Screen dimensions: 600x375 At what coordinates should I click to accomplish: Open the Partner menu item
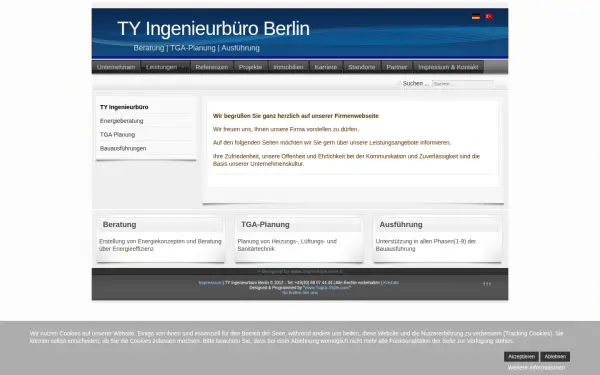pyautogui.click(x=396, y=67)
